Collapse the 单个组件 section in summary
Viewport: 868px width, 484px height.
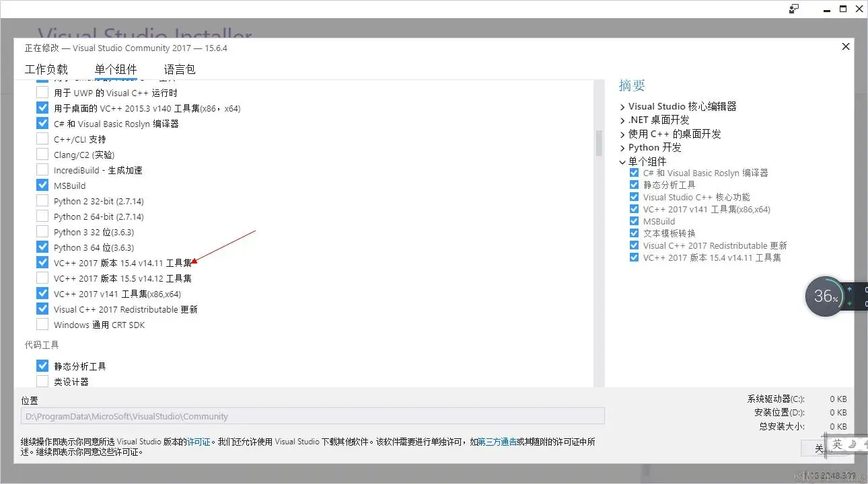[622, 161]
